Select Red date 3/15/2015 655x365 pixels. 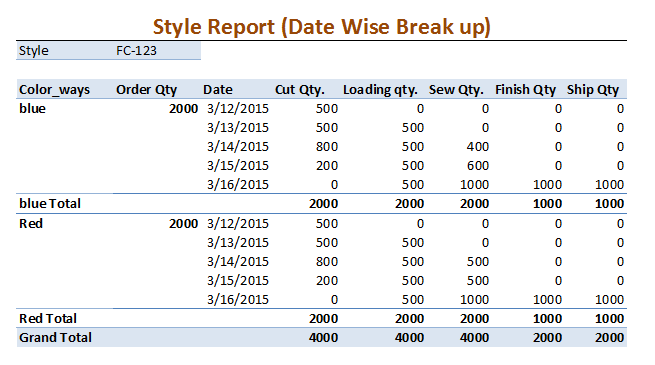238,281
